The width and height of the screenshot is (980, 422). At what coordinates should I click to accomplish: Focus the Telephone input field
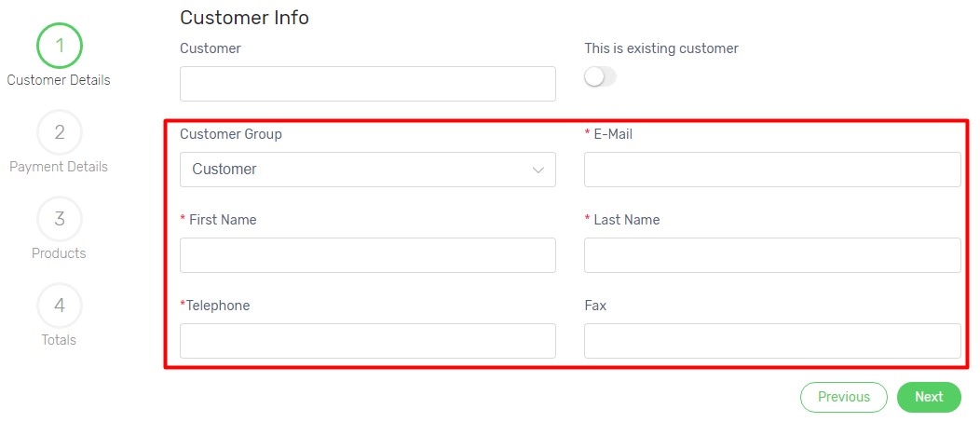pyautogui.click(x=367, y=341)
